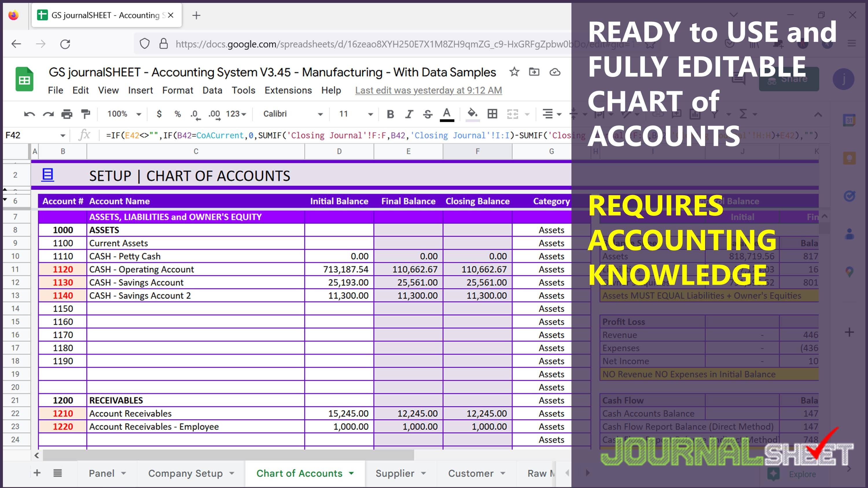
Task: Select column C header
Action: click(x=196, y=151)
